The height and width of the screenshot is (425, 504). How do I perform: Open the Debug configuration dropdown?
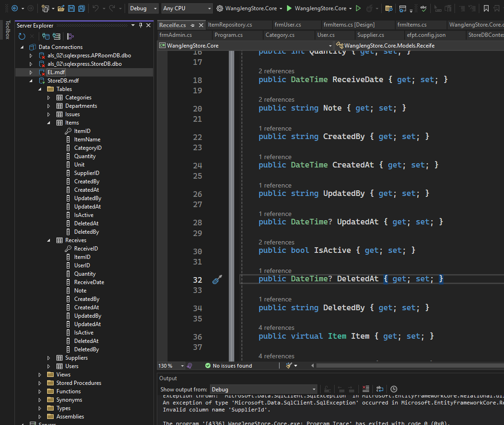coord(143,8)
